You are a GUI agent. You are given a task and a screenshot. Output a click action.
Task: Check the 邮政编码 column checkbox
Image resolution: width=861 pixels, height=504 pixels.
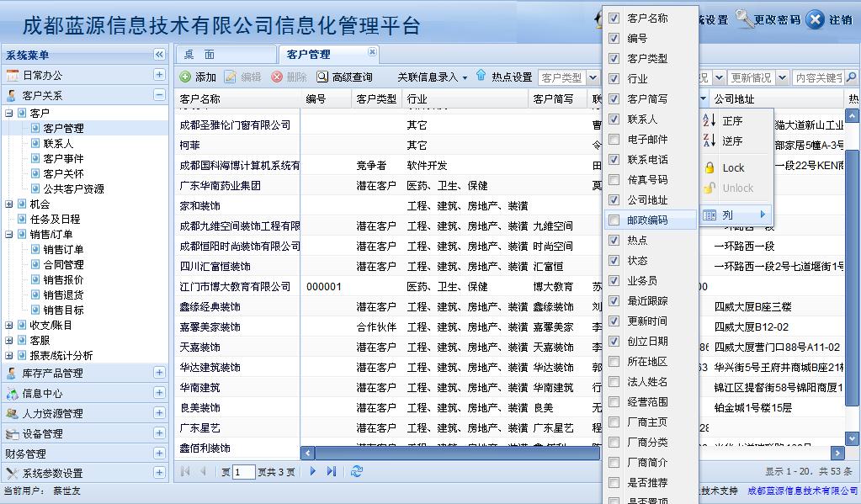(x=614, y=220)
